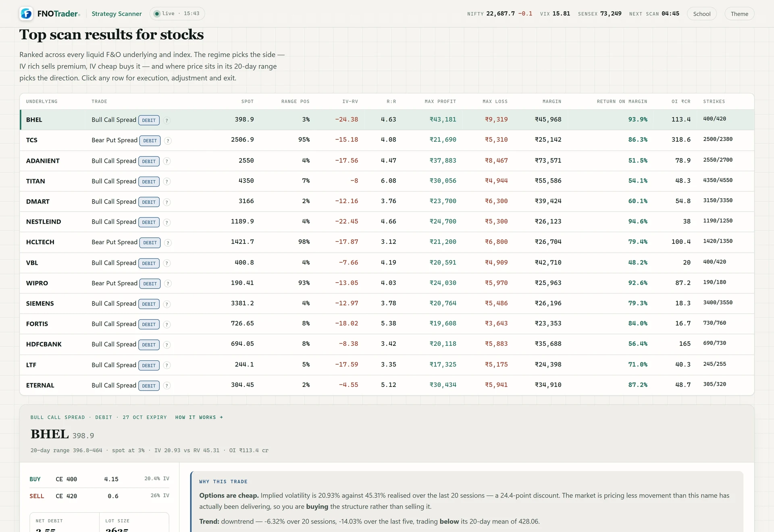
Task: Click the live status indicator pill
Action: [177, 14]
